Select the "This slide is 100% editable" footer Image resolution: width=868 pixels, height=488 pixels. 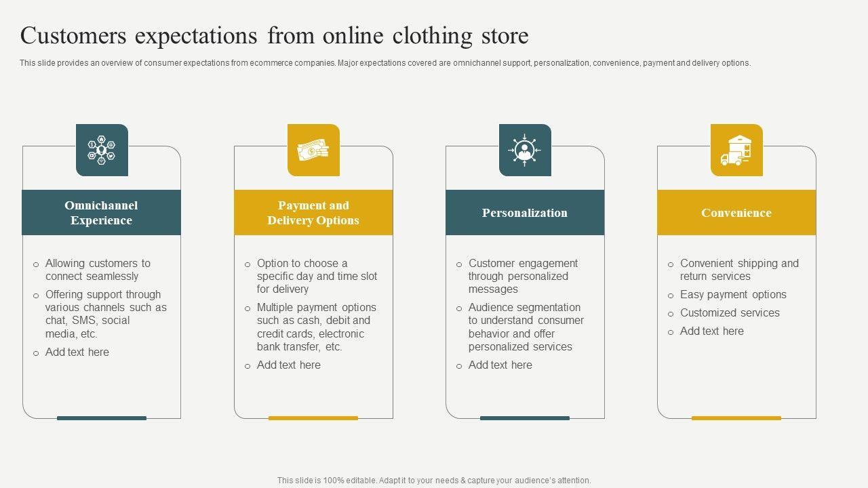434,480
